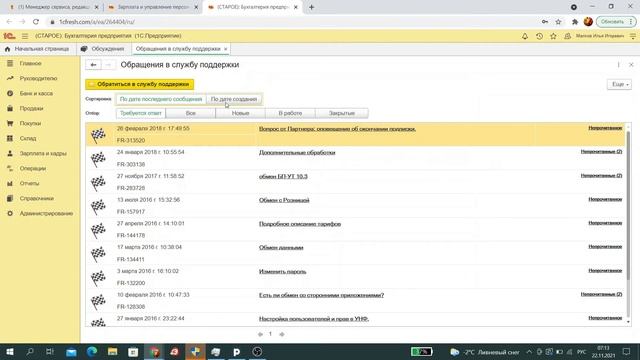Open Склад section in sidebar
This screenshot has height=360, width=640.
tap(28, 138)
